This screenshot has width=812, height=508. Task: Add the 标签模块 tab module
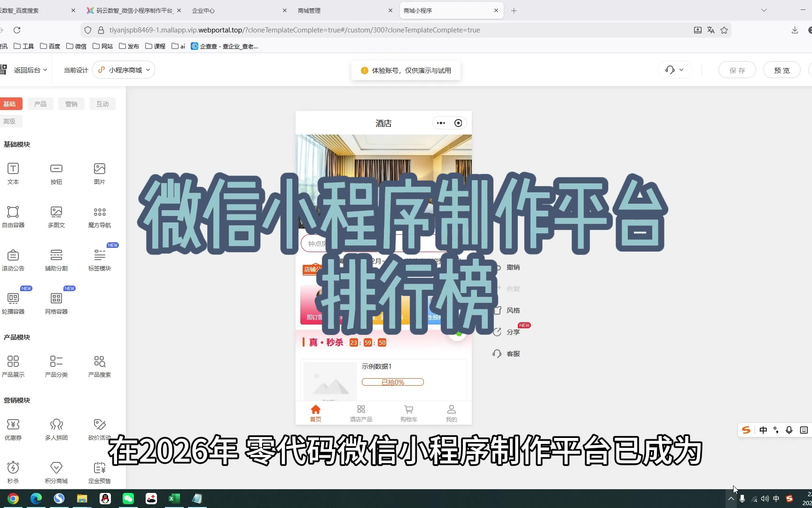[100, 260]
